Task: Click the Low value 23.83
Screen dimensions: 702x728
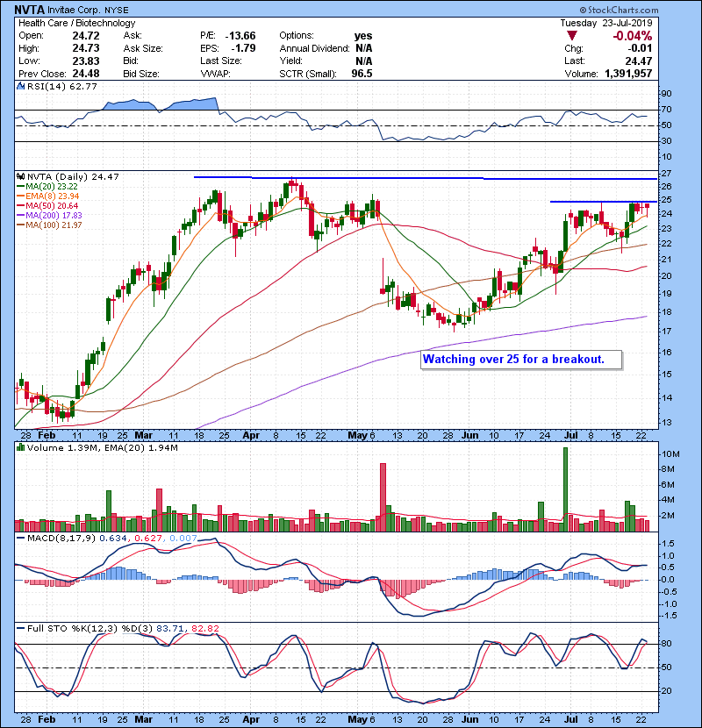Action: [86, 61]
